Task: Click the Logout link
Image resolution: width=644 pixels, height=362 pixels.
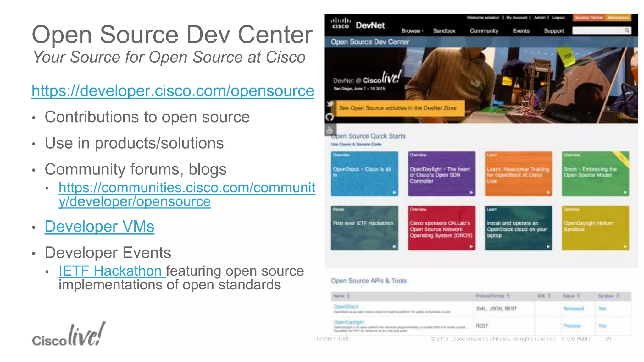Action: (558, 18)
